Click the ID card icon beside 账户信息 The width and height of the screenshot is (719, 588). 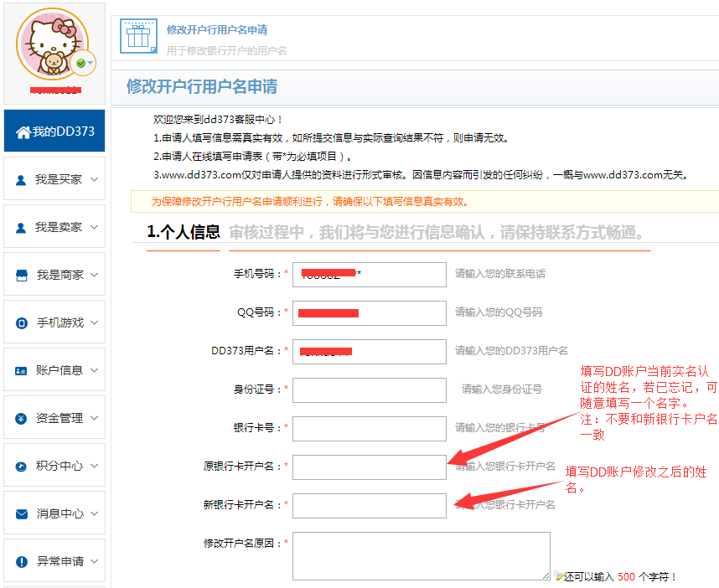[21, 371]
